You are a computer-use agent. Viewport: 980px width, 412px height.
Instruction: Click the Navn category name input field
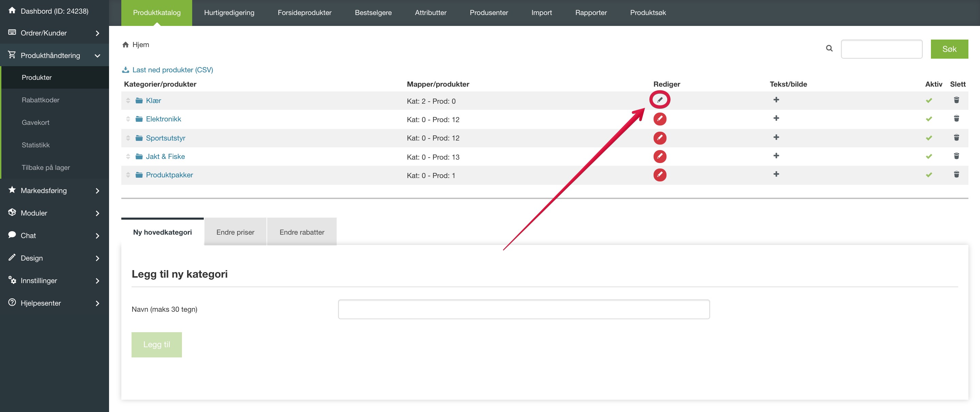pos(523,309)
